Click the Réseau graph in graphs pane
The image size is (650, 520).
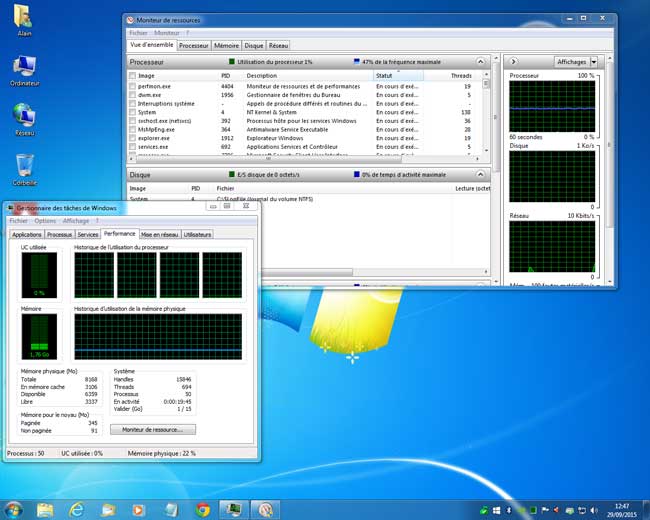pyautogui.click(x=552, y=246)
